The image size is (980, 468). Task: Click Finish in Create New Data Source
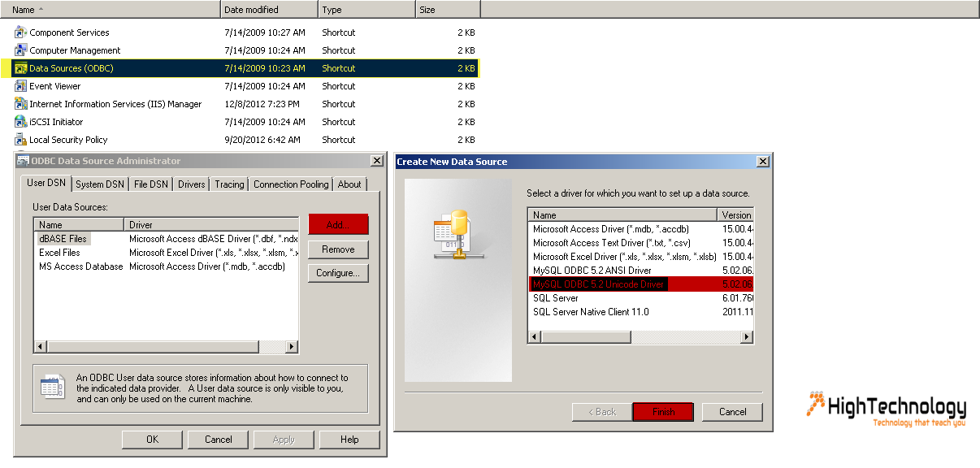[663, 412]
